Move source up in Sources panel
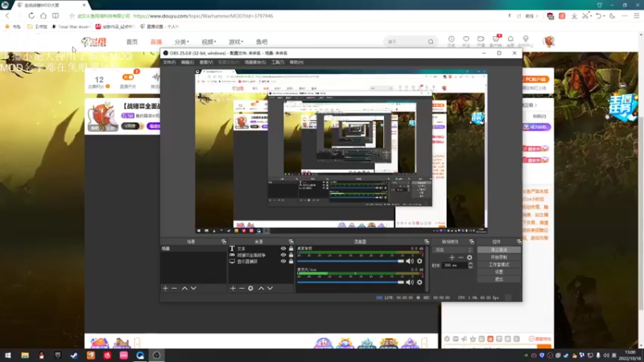The height and width of the screenshot is (362, 644). click(x=261, y=289)
